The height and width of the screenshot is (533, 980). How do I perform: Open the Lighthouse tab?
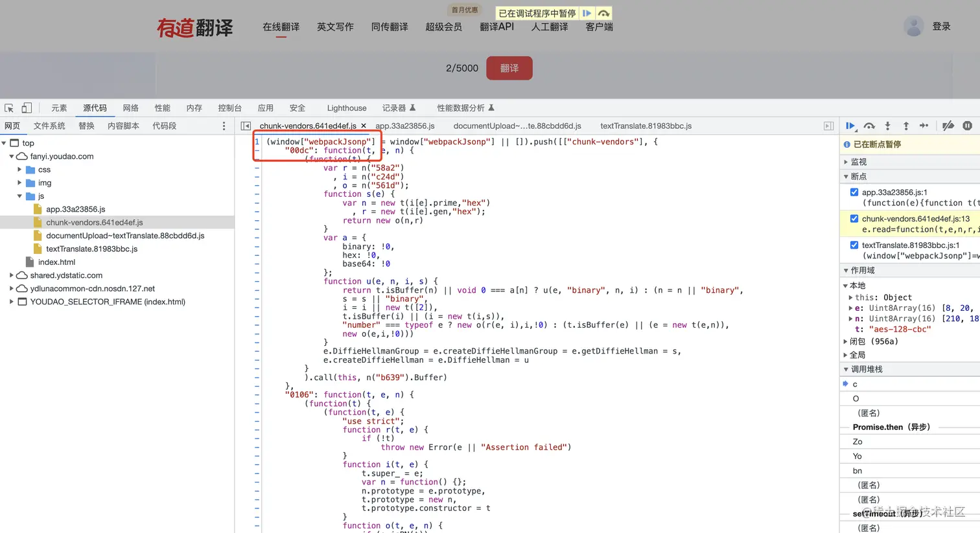pyautogui.click(x=347, y=108)
